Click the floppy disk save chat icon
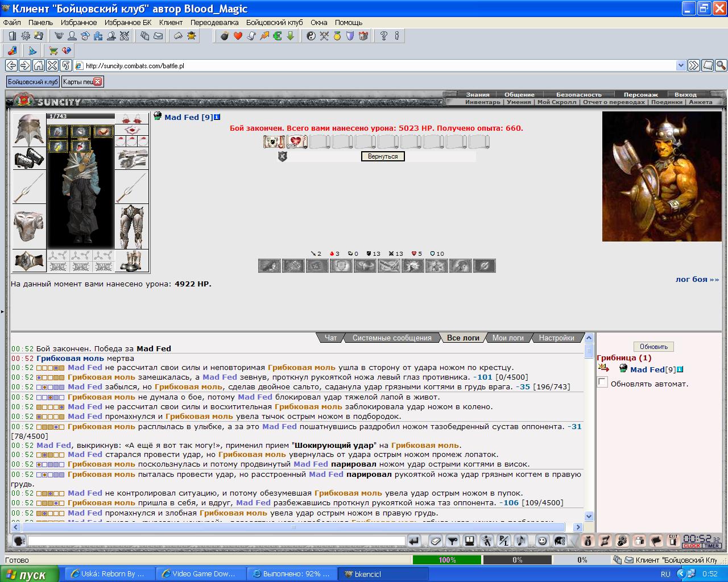Image resolution: width=728 pixels, height=582 pixels. click(x=469, y=541)
